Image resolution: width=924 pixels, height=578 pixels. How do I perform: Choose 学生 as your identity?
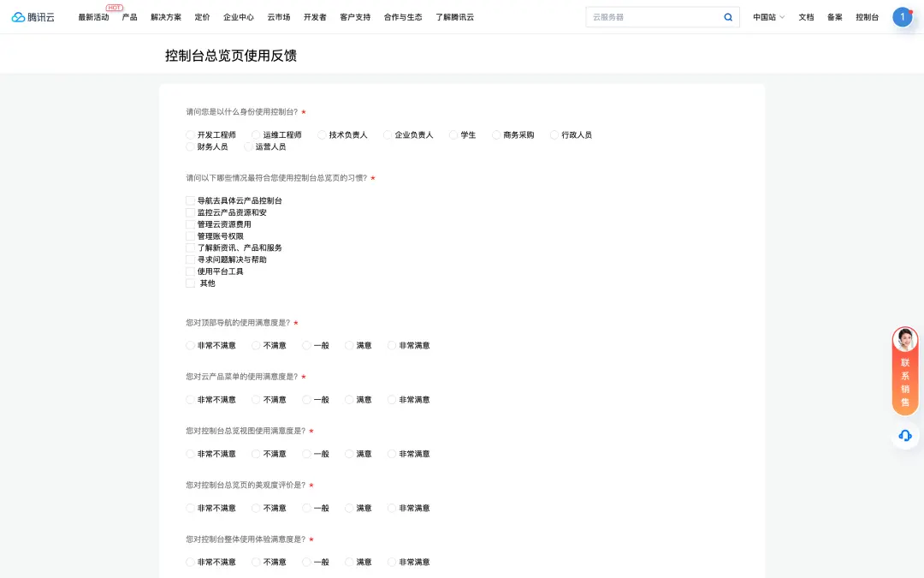point(454,135)
